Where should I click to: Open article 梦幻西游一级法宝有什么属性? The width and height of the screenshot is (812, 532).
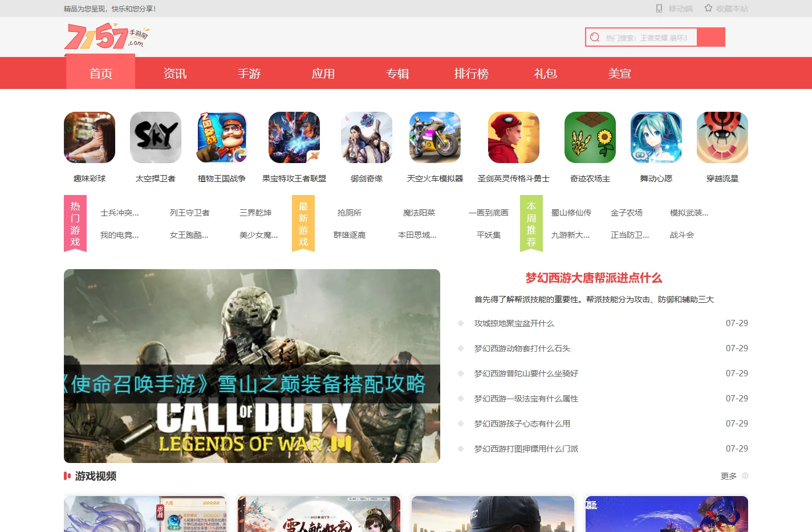[x=526, y=399]
